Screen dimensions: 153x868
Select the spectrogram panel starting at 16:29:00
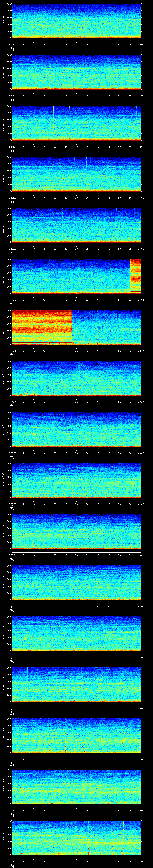click(x=76, y=21)
